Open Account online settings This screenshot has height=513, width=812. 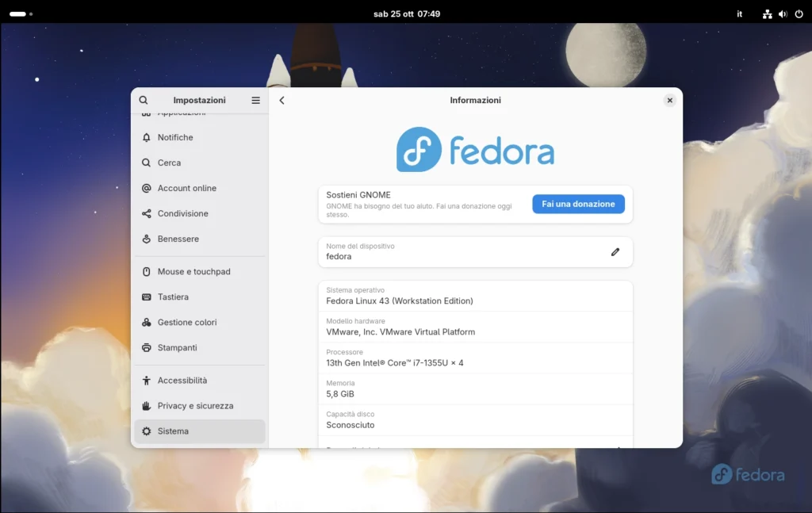[x=187, y=188]
